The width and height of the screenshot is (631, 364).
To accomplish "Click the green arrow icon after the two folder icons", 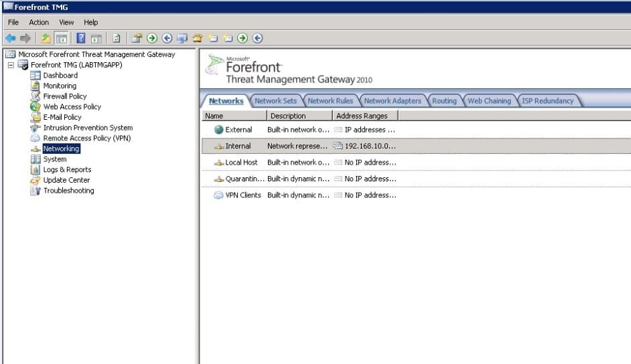I will pyautogui.click(x=242, y=38).
